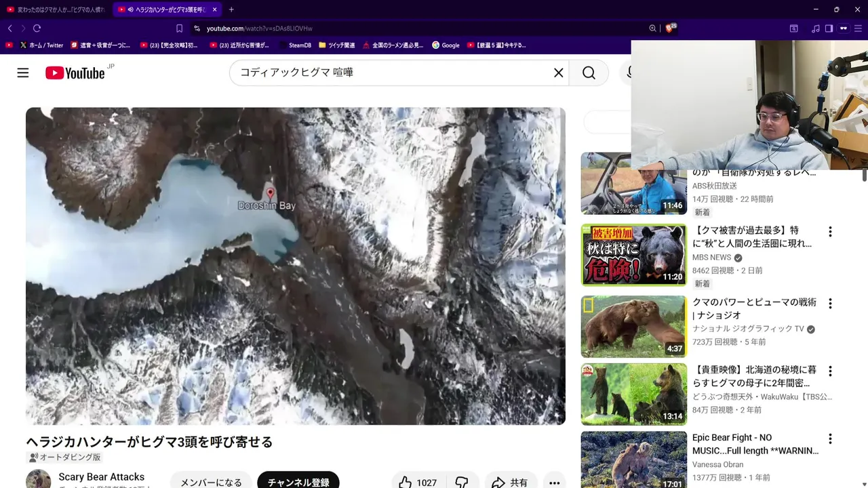Viewport: 868px width, 488px height.
Task: Open the 13:14 bear family thumbnail
Action: tap(634, 394)
